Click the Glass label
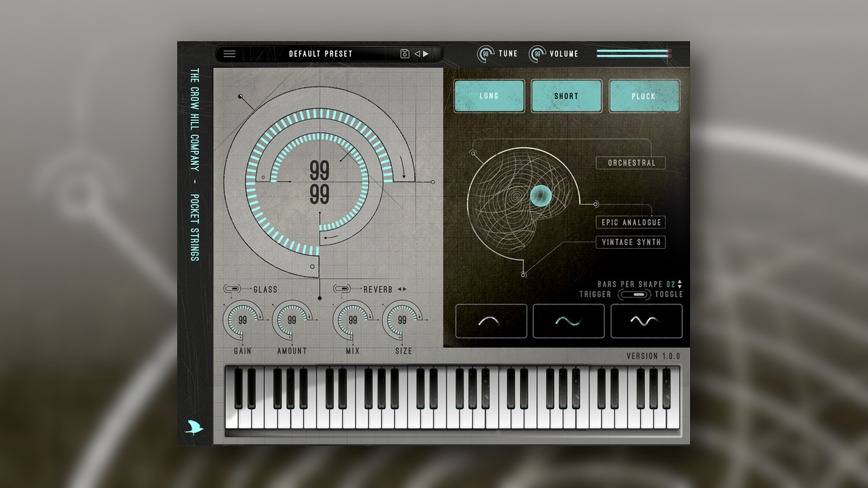 pos(265,289)
